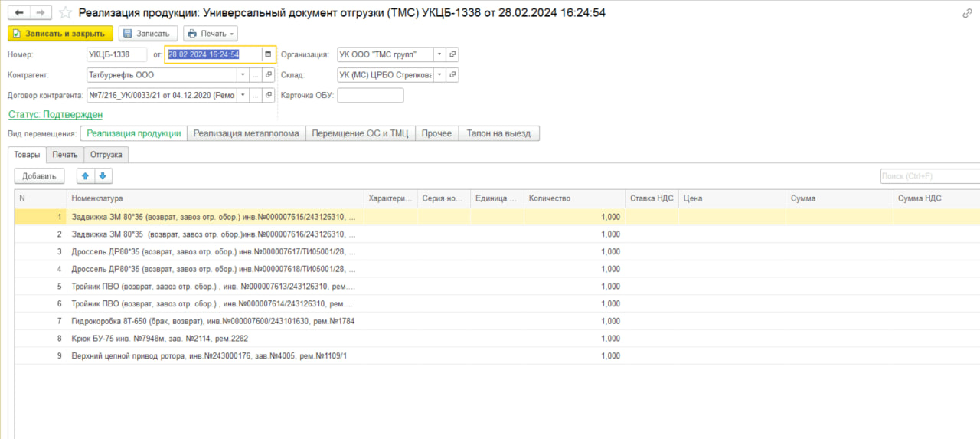Click the Карточка ОБУ input field
Viewport: 980px width, 439px height.
pos(370,96)
